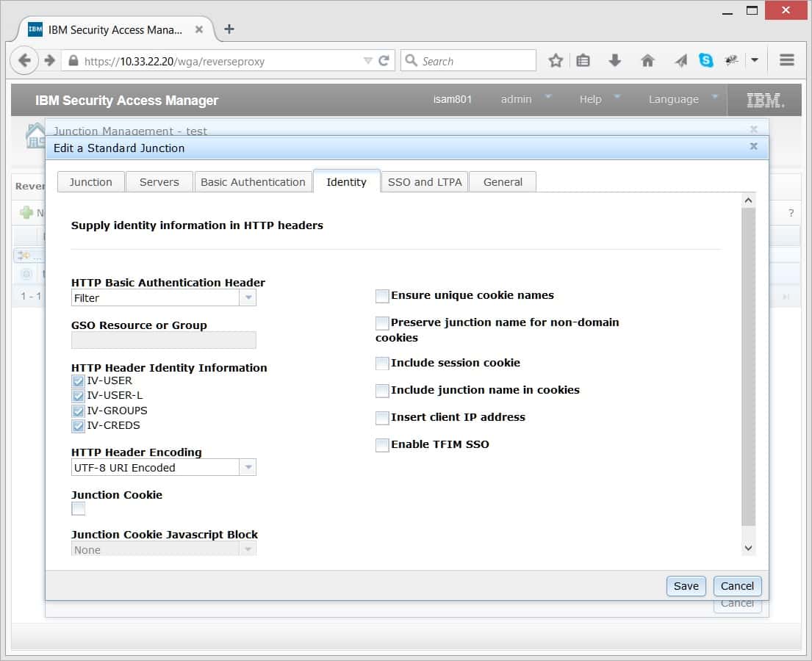Open the HTTP Header Encoding dropdown
Image resolution: width=812 pixels, height=661 pixels.
pos(248,468)
